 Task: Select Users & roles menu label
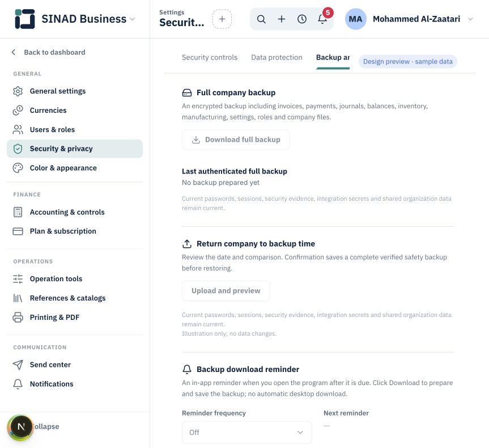[x=52, y=129]
